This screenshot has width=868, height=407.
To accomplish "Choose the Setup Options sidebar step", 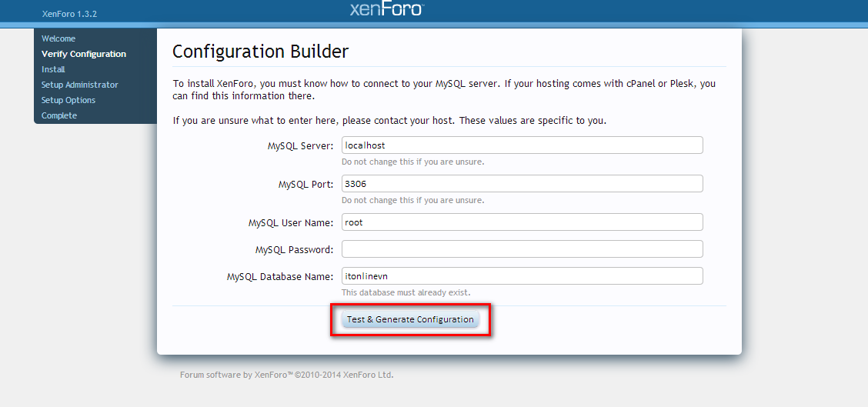I will coord(68,100).
